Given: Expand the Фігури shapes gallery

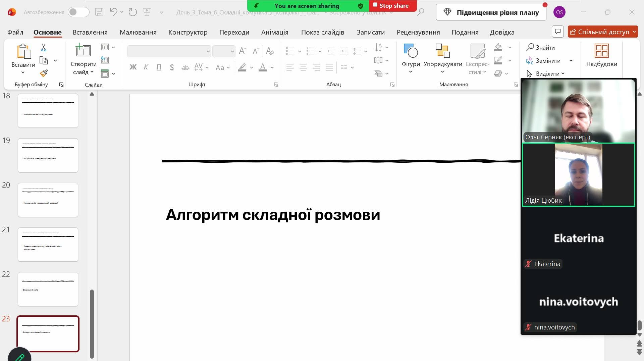Looking at the screenshot, I should [411, 71].
